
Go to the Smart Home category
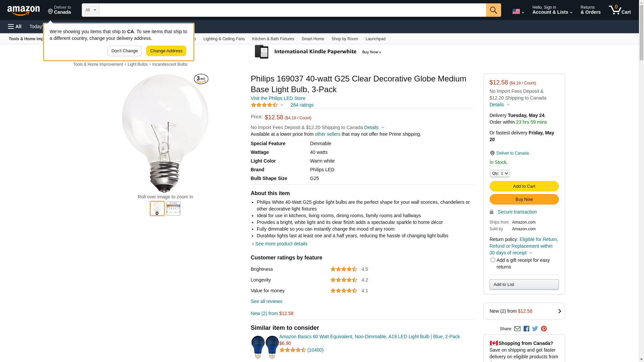pyautogui.click(x=313, y=39)
